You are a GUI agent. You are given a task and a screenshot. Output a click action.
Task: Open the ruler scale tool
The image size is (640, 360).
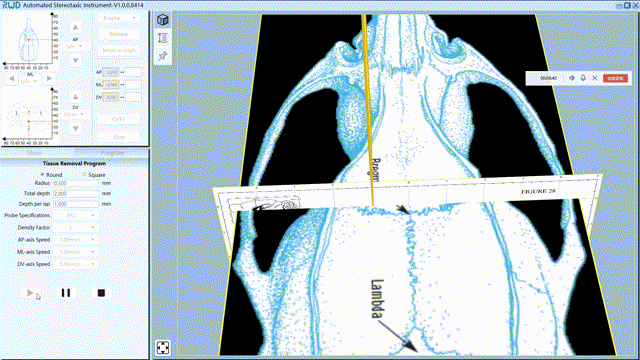point(163,38)
